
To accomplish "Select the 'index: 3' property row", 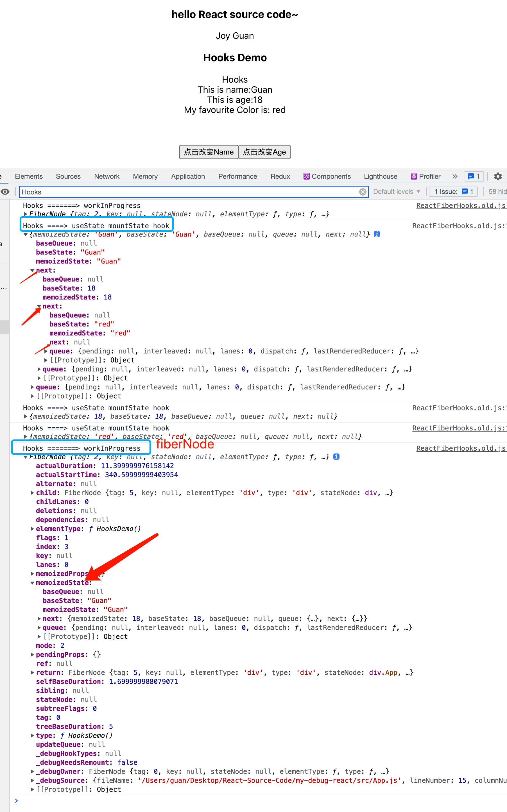I will point(52,546).
